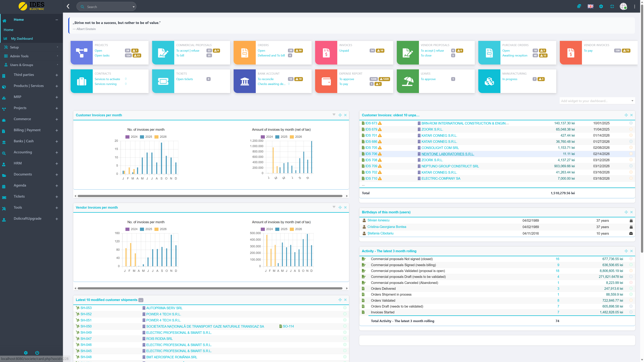Click filter icon on Customer Invoices per month

click(x=334, y=115)
